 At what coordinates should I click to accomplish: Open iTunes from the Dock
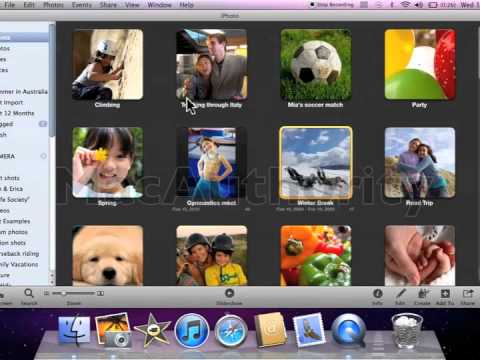tap(192, 331)
